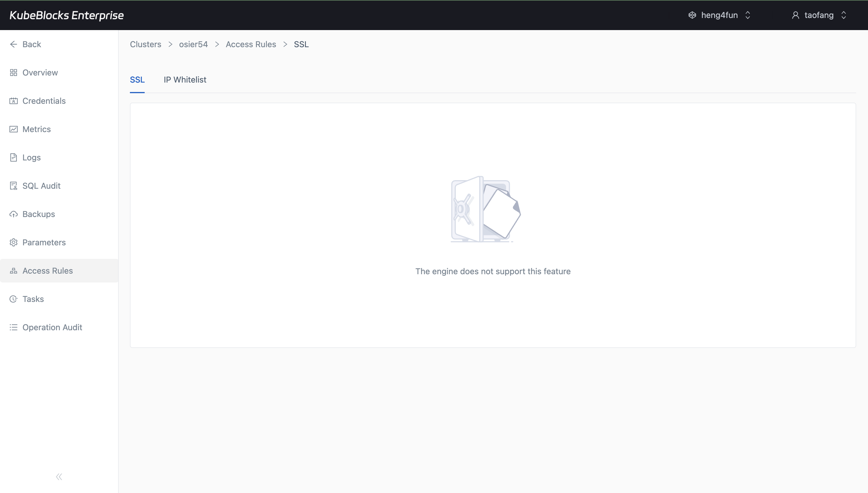Click the Back arrow icon
The image size is (868, 493).
14,44
